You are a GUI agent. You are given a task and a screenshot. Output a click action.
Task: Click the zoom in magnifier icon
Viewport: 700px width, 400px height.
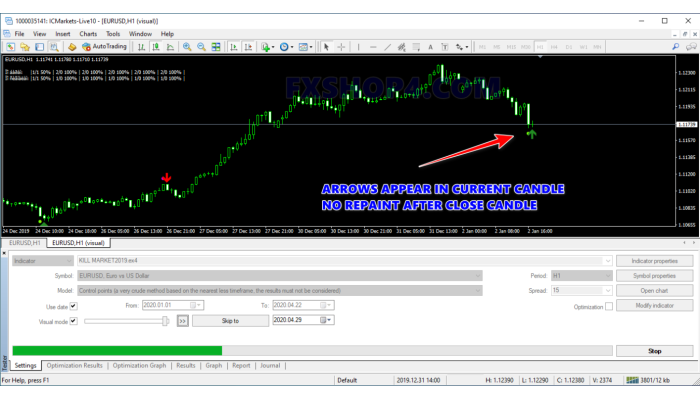pyautogui.click(x=187, y=46)
